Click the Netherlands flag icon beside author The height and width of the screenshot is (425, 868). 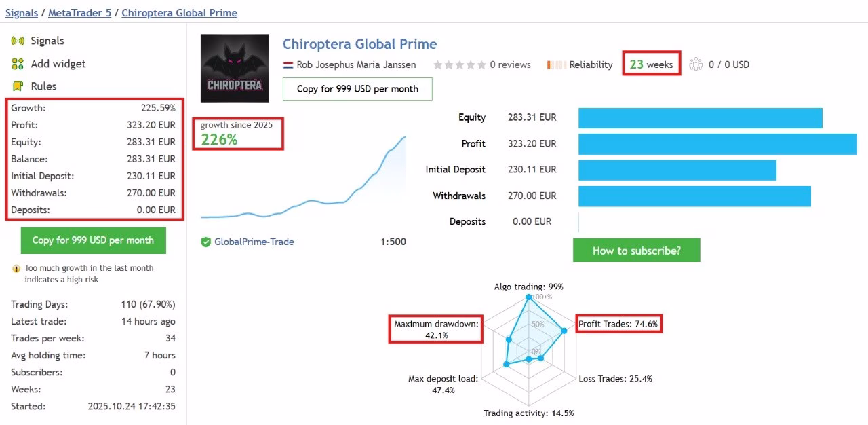point(288,65)
